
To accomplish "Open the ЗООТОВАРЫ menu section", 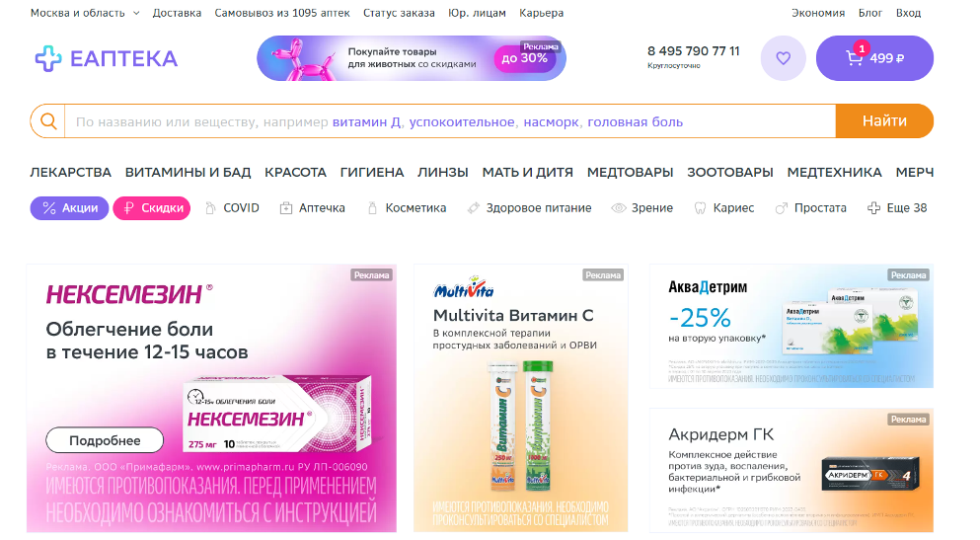I will (x=730, y=173).
